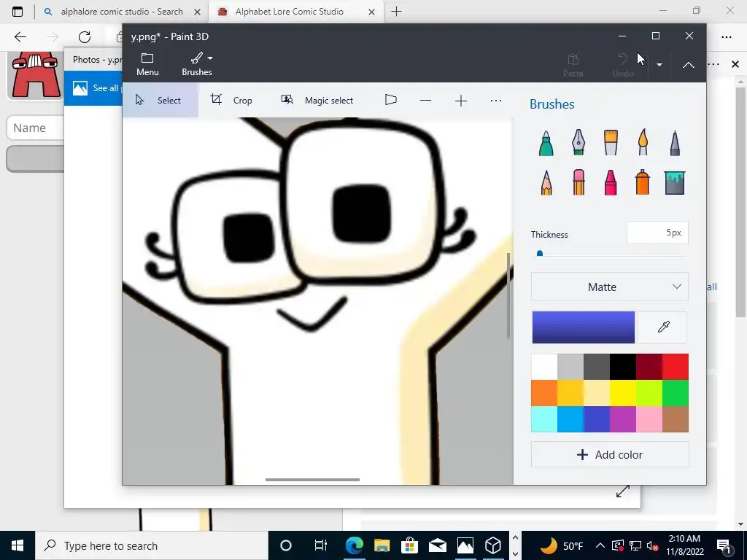The height and width of the screenshot is (560, 747).
Task: Select the Pencil brush tool
Action: [x=546, y=182]
